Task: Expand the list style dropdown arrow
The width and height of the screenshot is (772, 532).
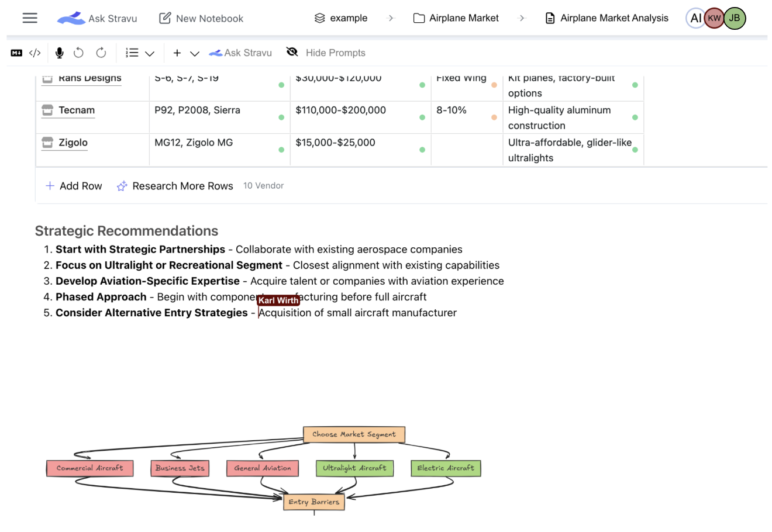Action: [x=150, y=54]
